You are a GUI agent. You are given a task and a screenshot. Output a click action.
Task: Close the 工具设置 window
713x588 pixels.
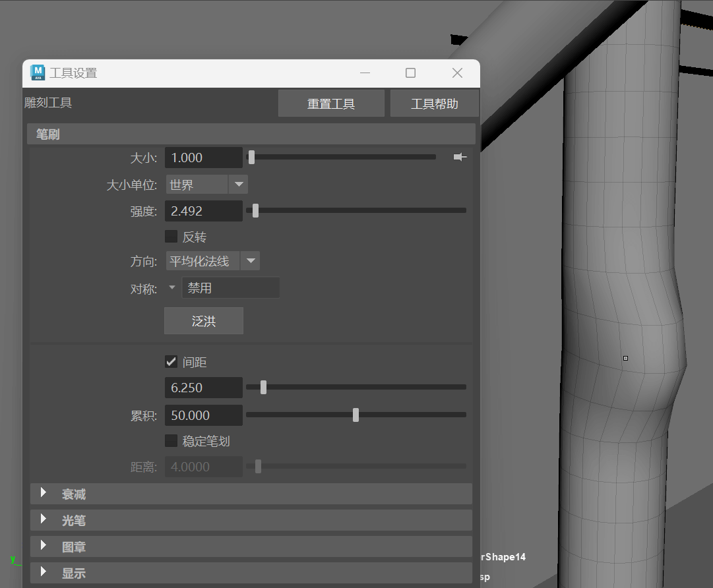tap(457, 73)
